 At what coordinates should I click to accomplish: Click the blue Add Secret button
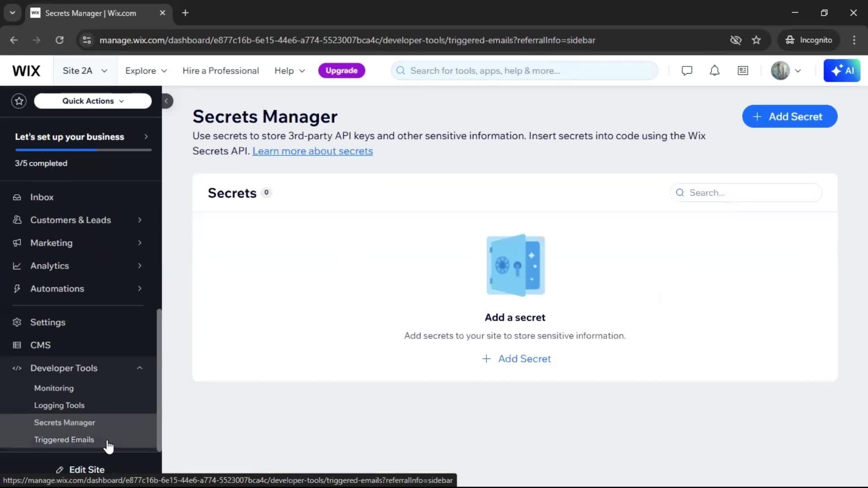[790, 117]
